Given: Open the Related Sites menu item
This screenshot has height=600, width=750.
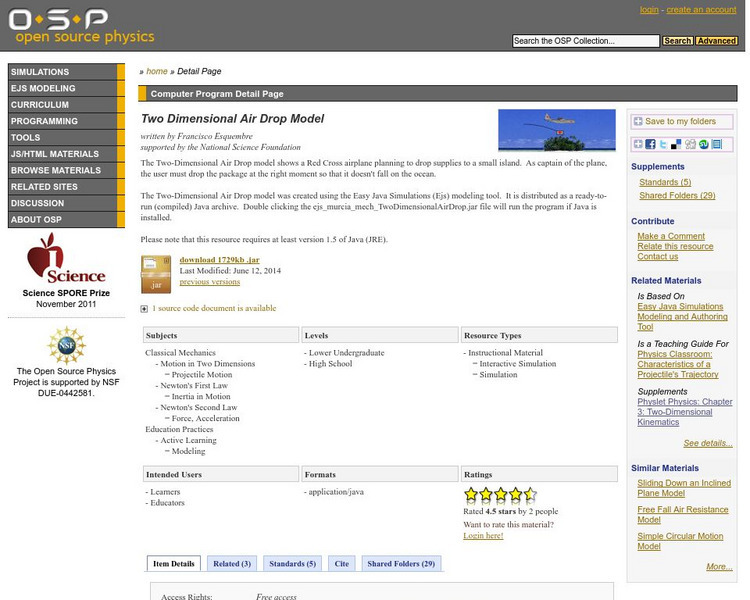Looking at the screenshot, I should point(66,187).
